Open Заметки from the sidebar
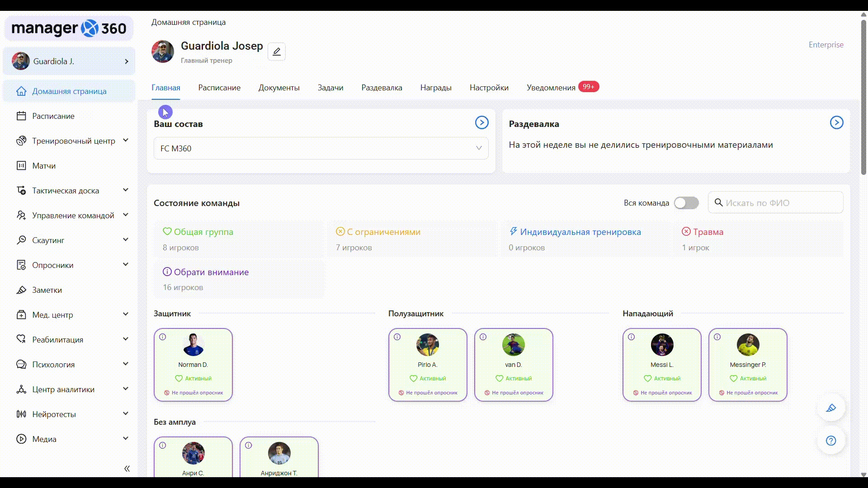 point(47,290)
